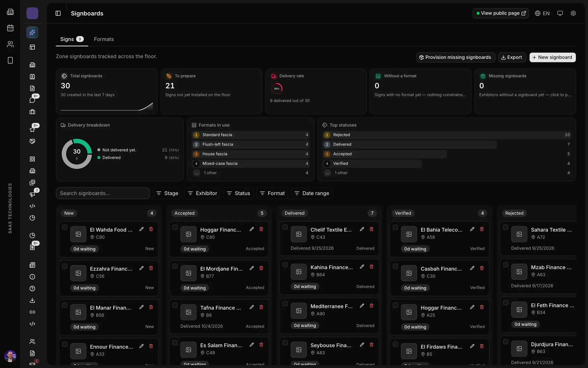Delete the Kahina Finance signboard
Viewport: 588px width, 368px height.
[371, 267]
